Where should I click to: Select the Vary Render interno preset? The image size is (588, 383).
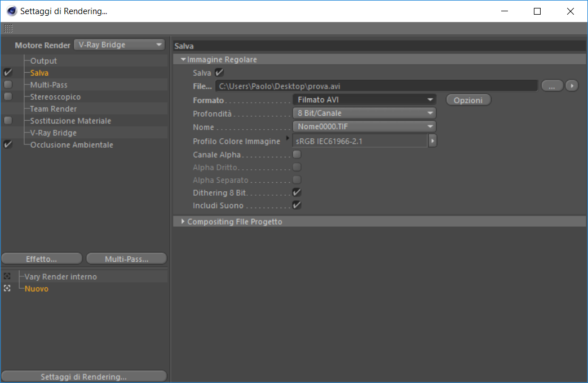61,276
